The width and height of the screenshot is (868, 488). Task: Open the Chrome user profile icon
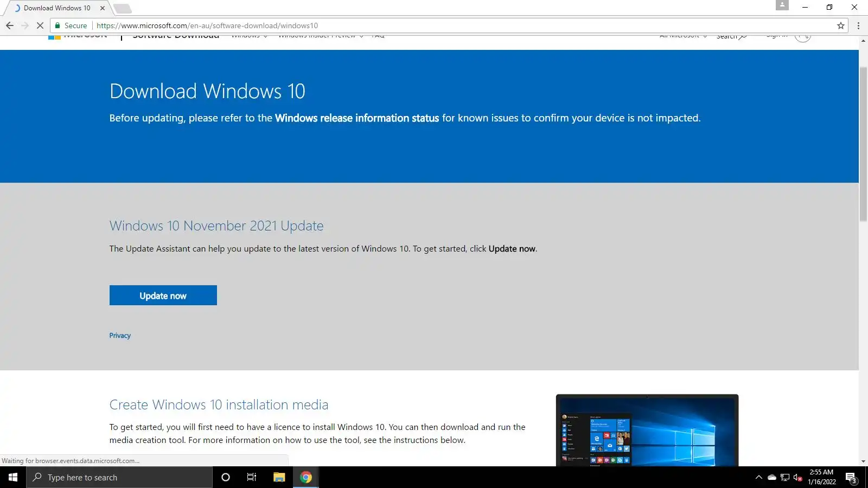(782, 5)
